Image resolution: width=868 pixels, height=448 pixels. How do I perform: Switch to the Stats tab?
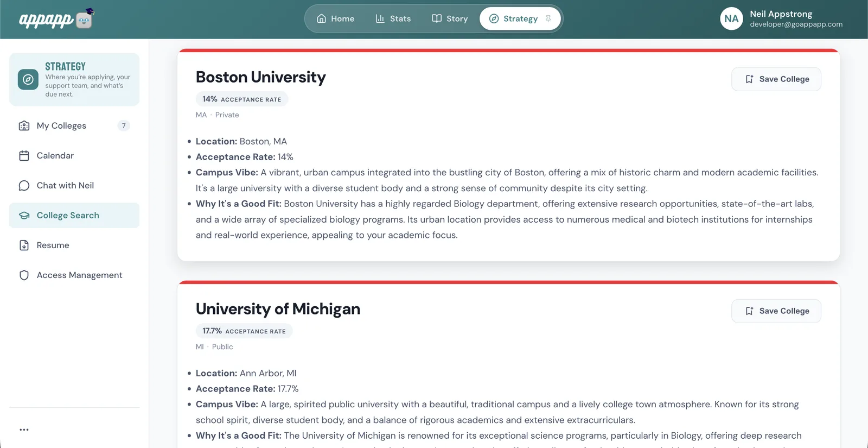tap(393, 18)
